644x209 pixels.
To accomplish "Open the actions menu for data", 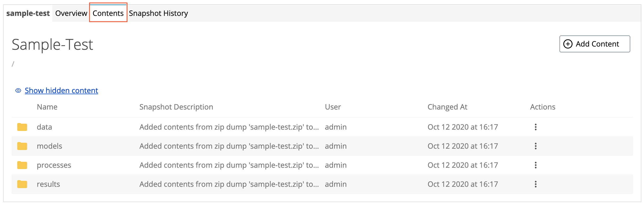I will (536, 127).
